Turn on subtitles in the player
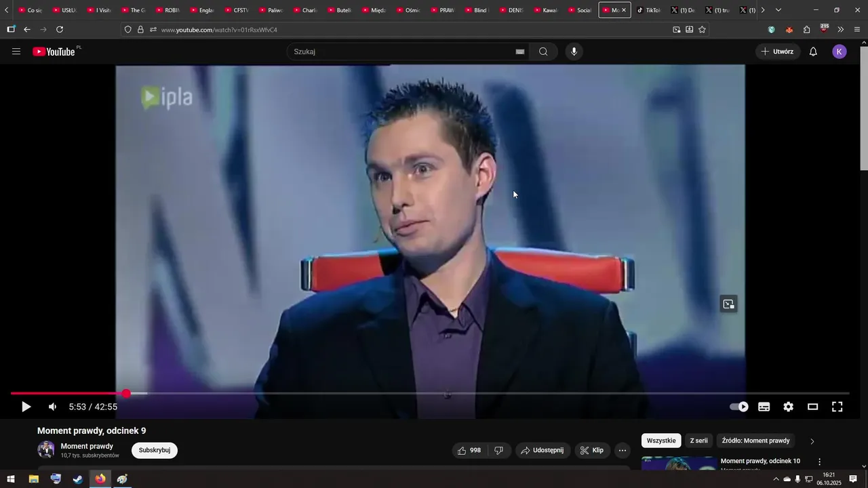The image size is (868, 488). (764, 407)
